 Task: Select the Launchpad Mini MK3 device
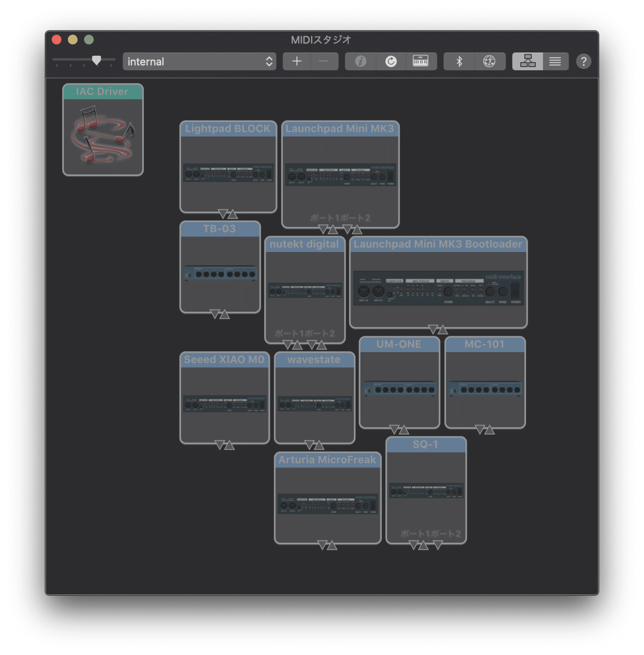click(x=341, y=174)
